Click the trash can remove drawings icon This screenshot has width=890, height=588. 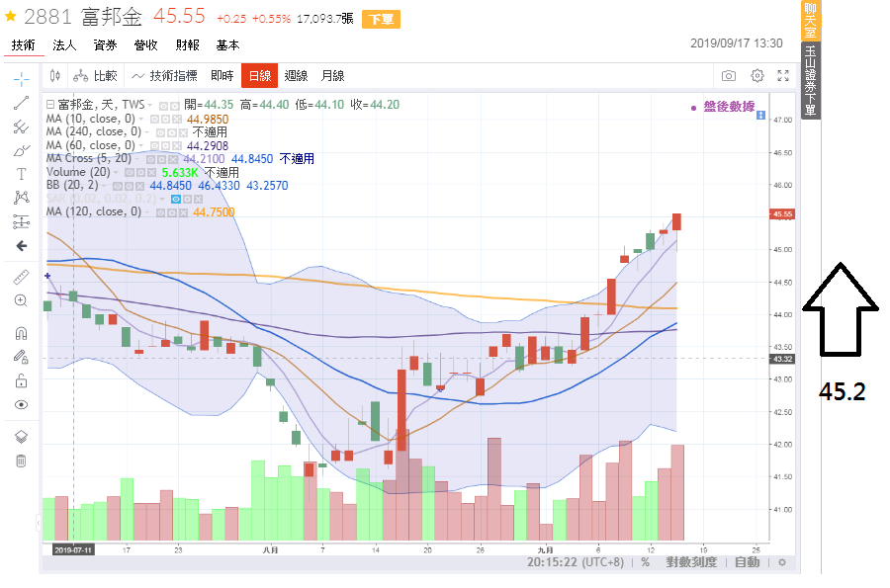21,461
